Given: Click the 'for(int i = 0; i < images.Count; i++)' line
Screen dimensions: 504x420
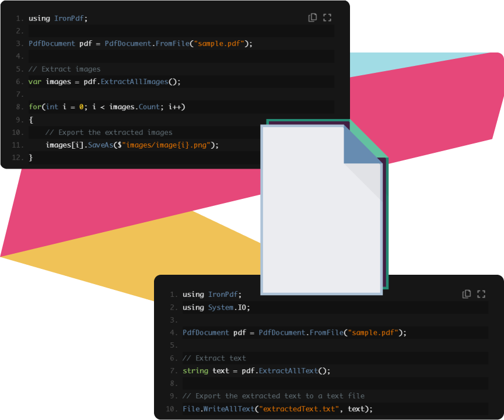Looking at the screenshot, I should pyautogui.click(x=107, y=107).
